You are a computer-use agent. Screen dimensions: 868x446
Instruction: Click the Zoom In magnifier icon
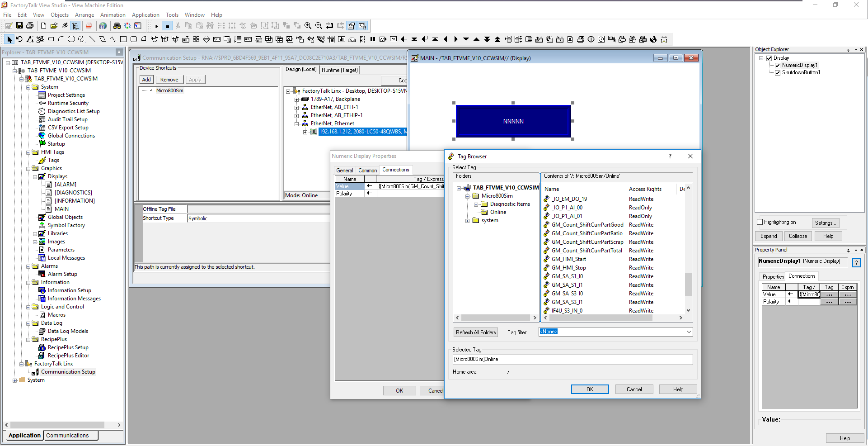pyautogui.click(x=308, y=26)
